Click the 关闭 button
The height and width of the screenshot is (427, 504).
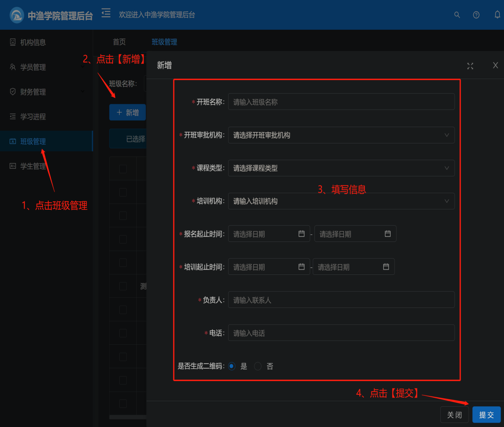pyautogui.click(x=454, y=415)
